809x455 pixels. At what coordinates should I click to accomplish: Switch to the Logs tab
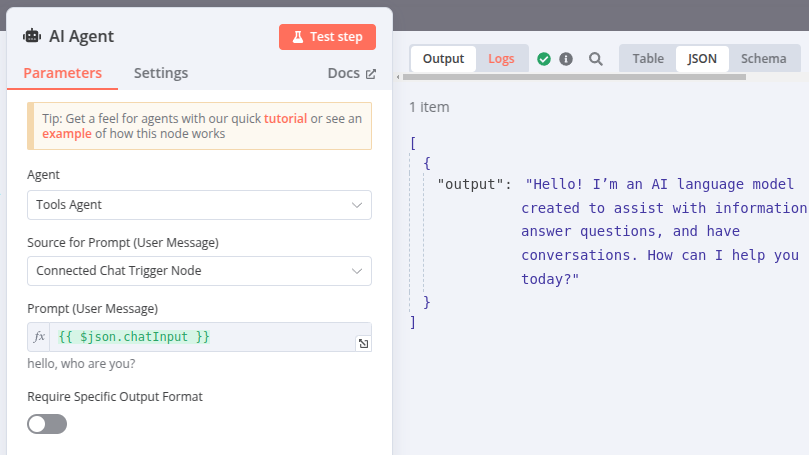[x=501, y=59]
